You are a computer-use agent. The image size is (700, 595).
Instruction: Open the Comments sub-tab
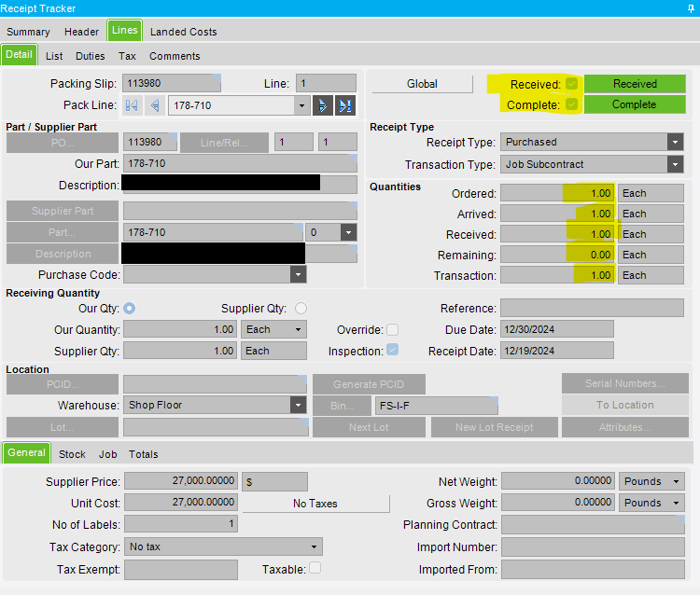pos(175,56)
